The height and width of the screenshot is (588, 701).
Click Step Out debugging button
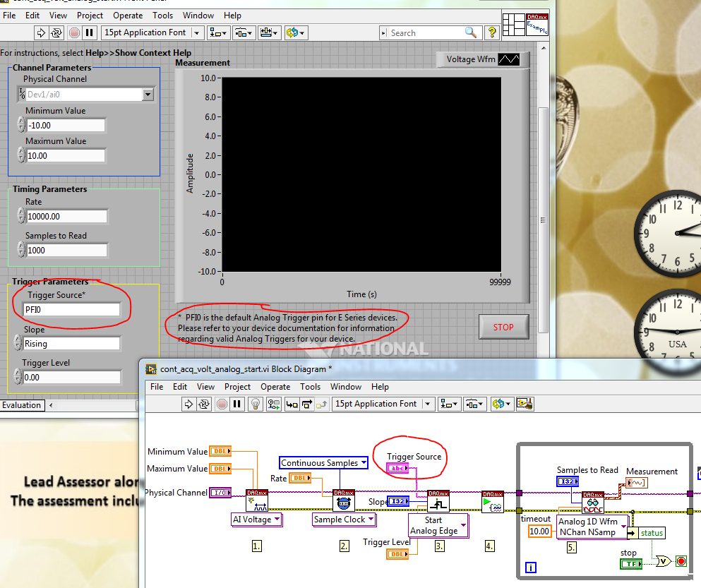(322, 404)
